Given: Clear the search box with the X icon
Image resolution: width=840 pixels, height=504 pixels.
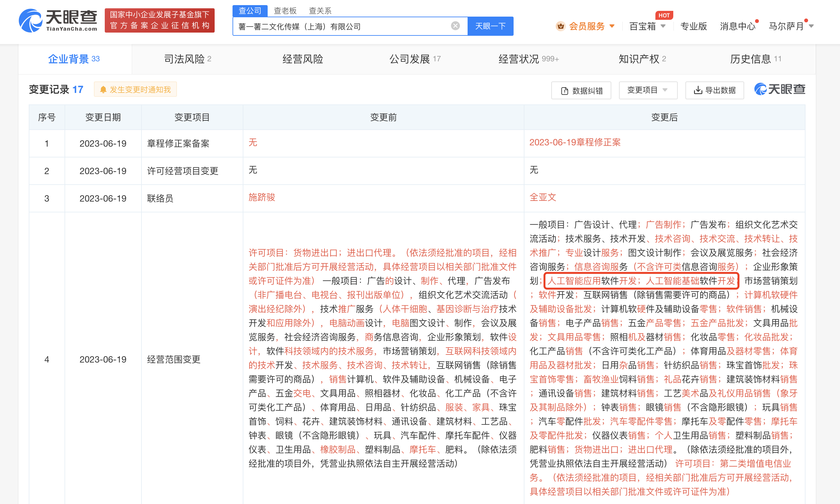Looking at the screenshot, I should tap(455, 26).
